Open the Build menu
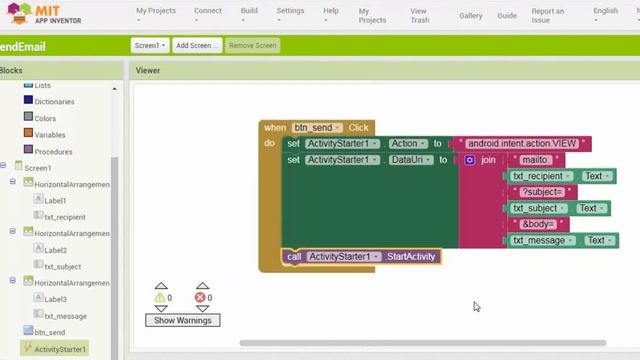The width and height of the screenshot is (640, 360). click(249, 15)
